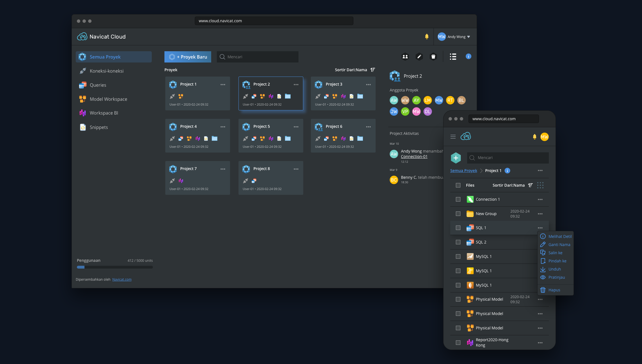Click the notification bell in desktop header
The width and height of the screenshot is (642, 364).
[x=427, y=37]
